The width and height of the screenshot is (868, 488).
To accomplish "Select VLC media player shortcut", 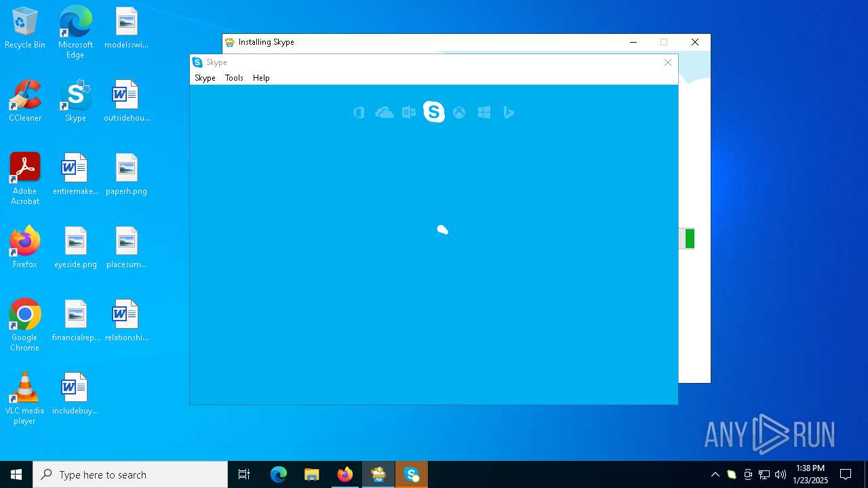I will pyautogui.click(x=25, y=399).
